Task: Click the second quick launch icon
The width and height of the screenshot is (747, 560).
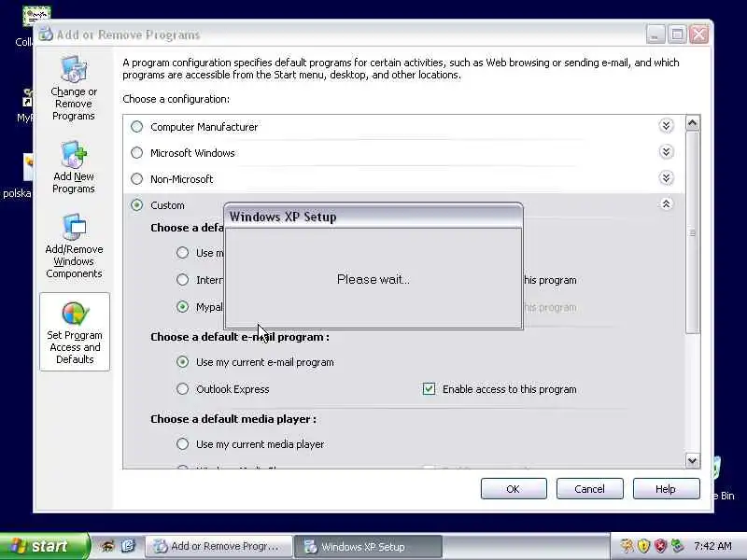Action: coord(128,546)
